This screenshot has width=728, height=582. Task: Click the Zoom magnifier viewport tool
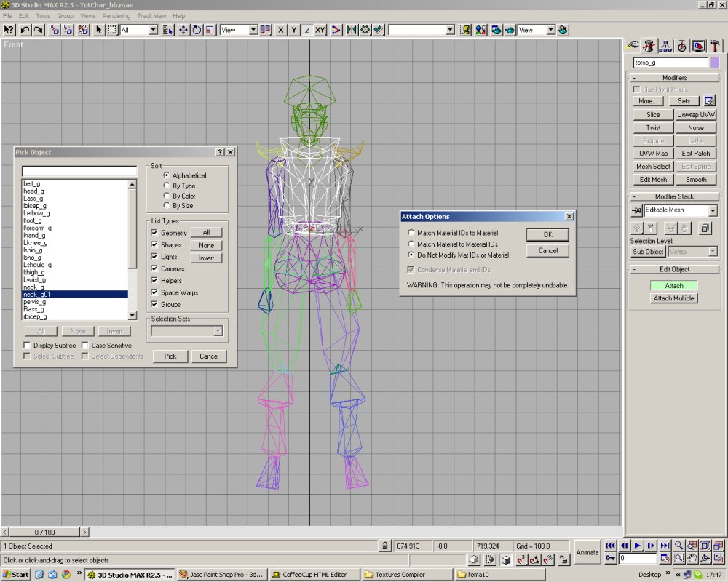point(678,546)
